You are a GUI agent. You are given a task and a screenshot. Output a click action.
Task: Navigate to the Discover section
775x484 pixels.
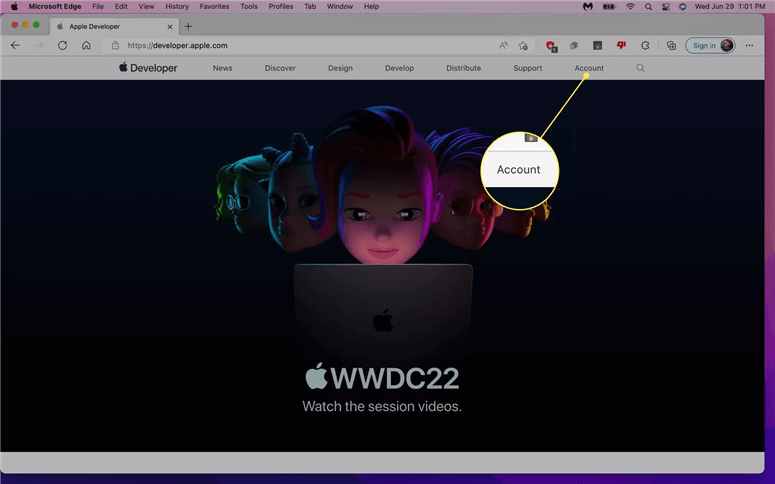tap(280, 68)
